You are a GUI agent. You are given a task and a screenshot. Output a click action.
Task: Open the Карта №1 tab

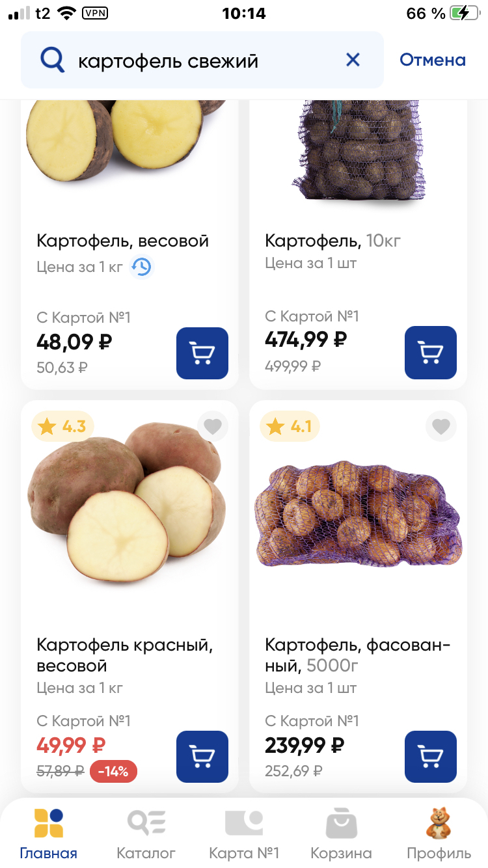pos(244,834)
